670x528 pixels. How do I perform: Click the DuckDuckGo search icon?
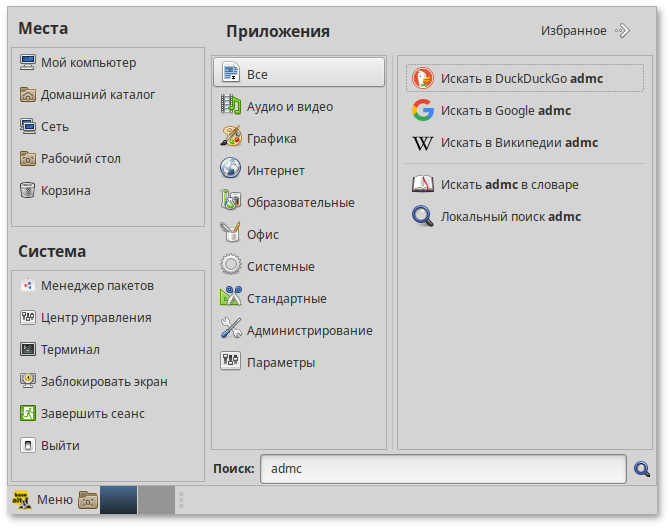423,78
